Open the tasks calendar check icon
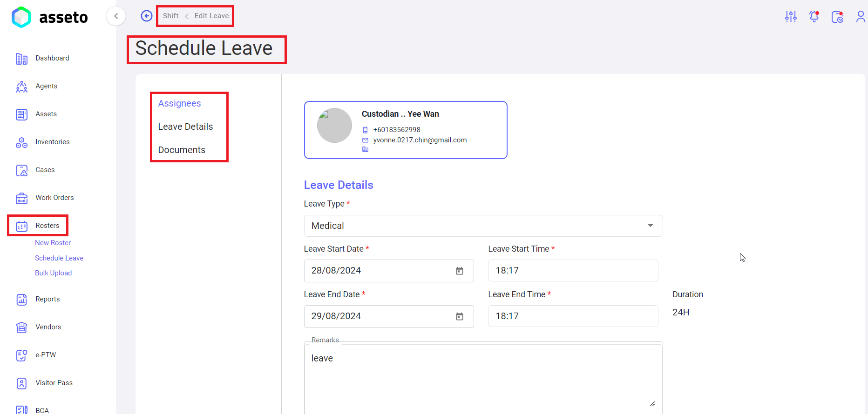 point(837,17)
